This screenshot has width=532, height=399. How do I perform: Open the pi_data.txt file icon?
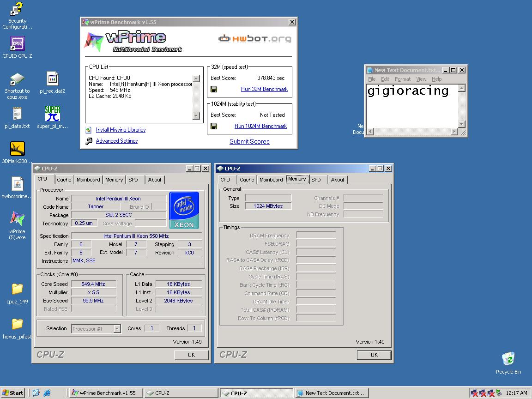tap(17, 118)
